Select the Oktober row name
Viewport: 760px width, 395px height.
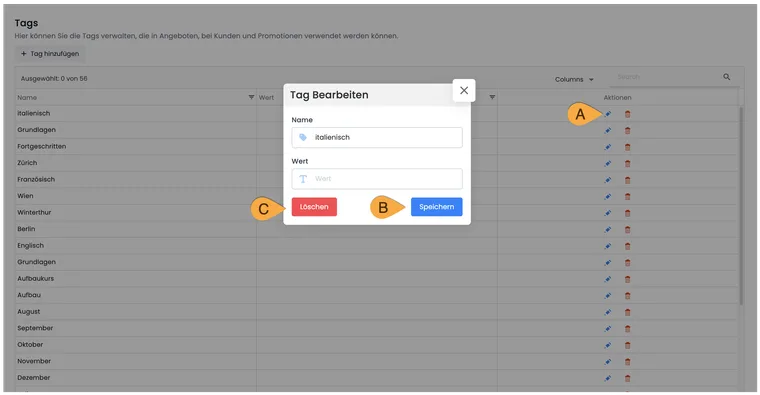click(30, 345)
